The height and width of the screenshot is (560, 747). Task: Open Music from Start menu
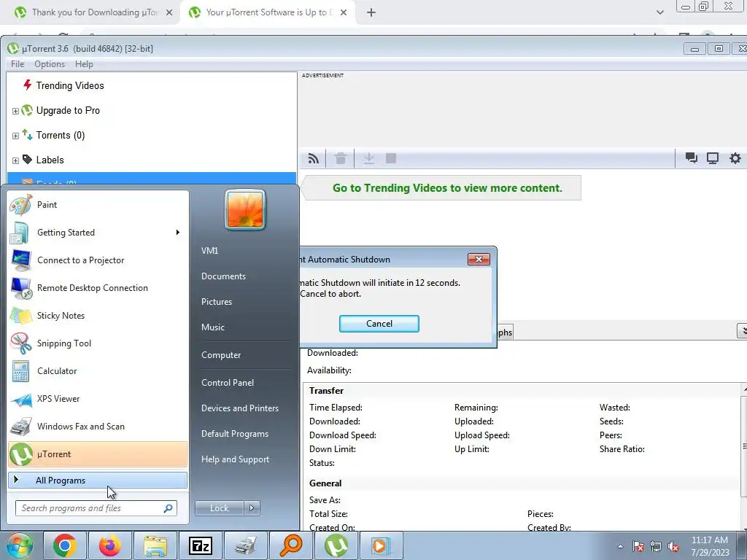pos(213,327)
